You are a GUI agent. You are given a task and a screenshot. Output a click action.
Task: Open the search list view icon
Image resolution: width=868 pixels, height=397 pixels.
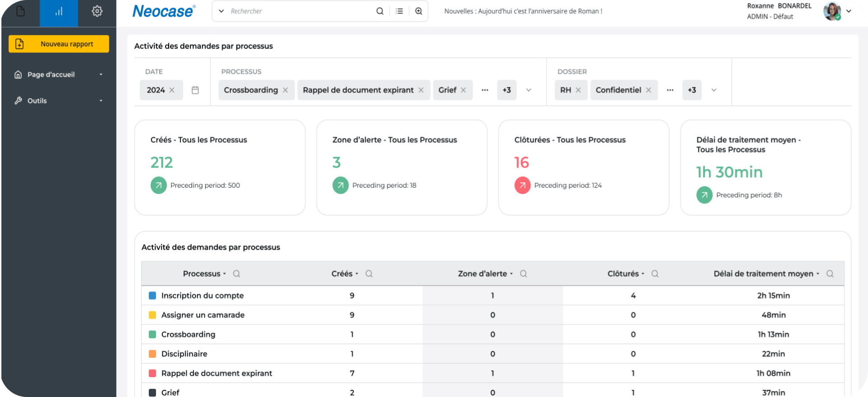coord(400,11)
